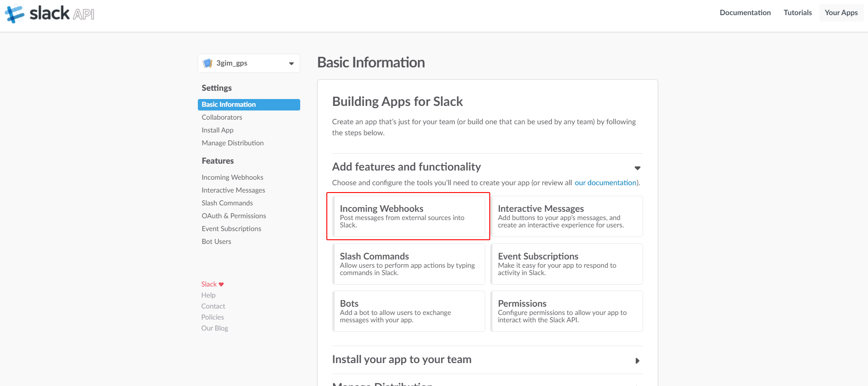The image size is (868, 386).
Task: Select the Incoming Webhooks feature card
Action: coord(409,216)
